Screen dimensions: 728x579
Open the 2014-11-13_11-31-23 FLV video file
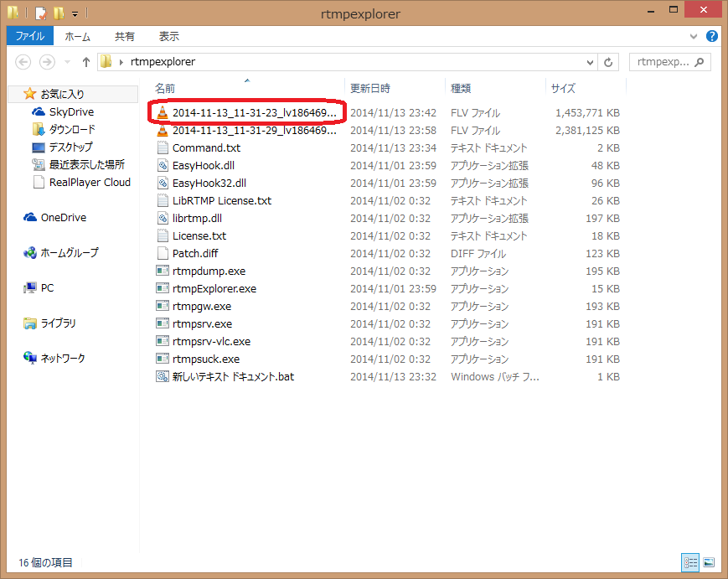[x=243, y=112]
